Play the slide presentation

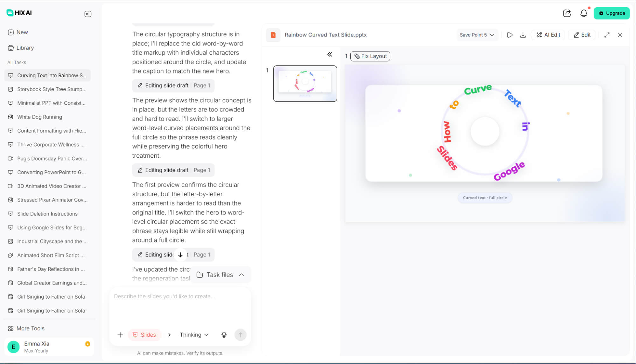point(510,35)
